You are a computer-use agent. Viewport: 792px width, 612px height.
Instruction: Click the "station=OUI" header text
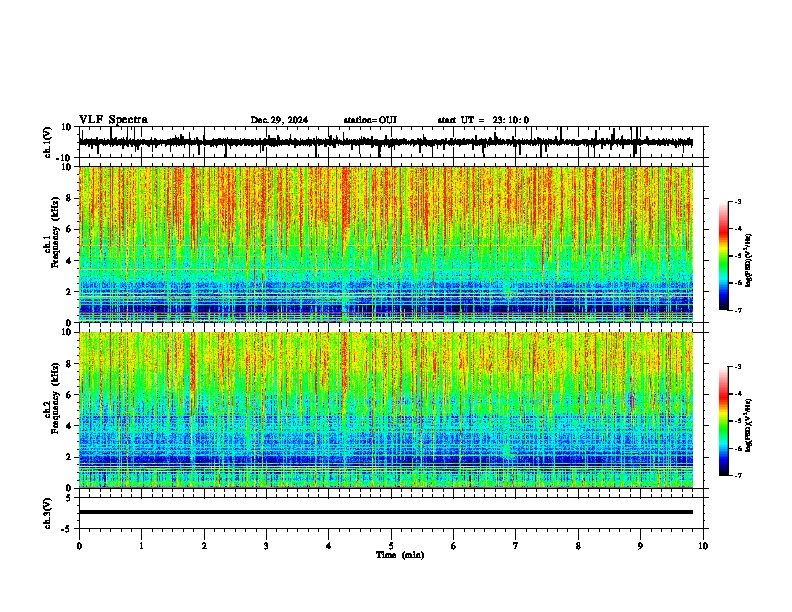[x=370, y=120]
